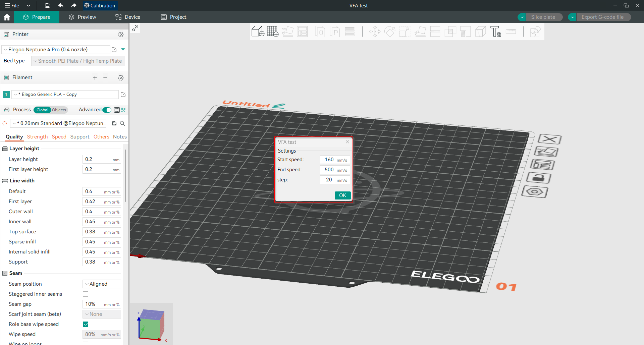
Task: Open the Strength settings tab
Action: click(37, 137)
